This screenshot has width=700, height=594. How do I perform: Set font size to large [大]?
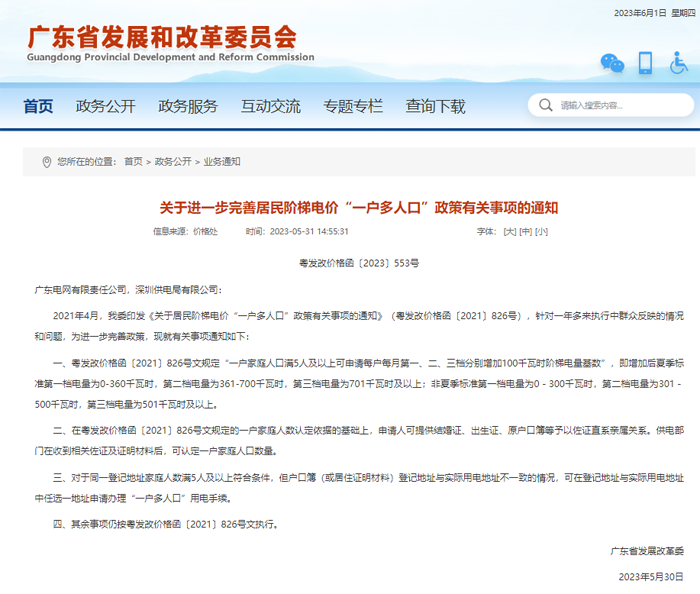[x=510, y=231]
